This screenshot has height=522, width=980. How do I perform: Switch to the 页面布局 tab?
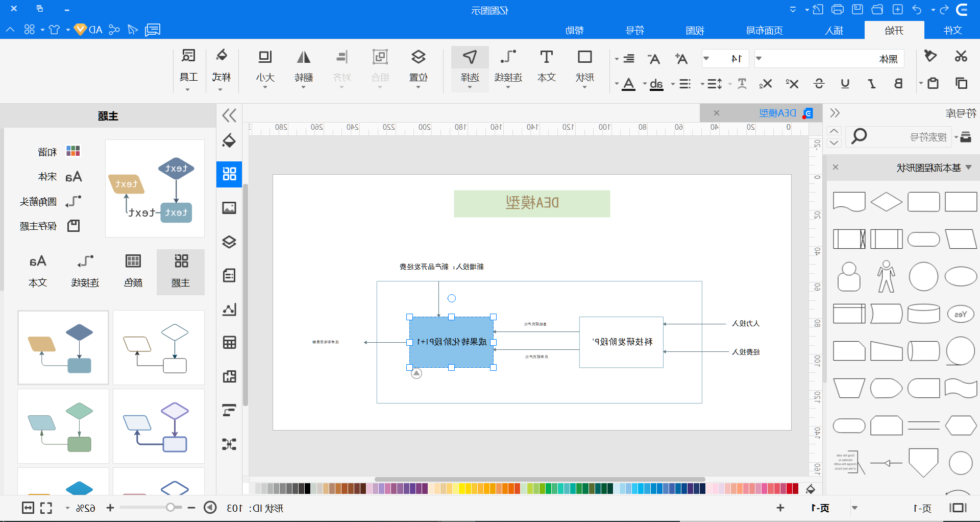click(764, 30)
